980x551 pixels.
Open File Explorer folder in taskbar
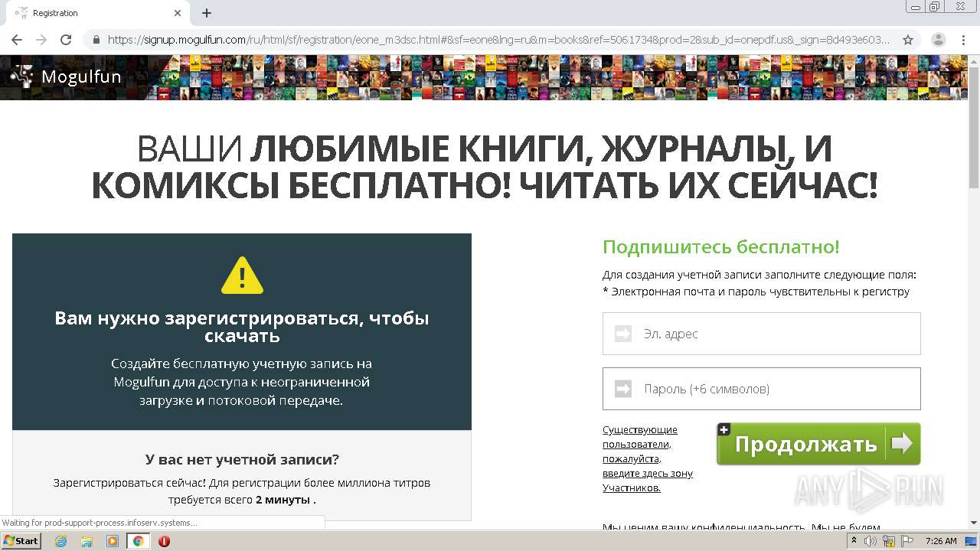[x=87, y=541]
